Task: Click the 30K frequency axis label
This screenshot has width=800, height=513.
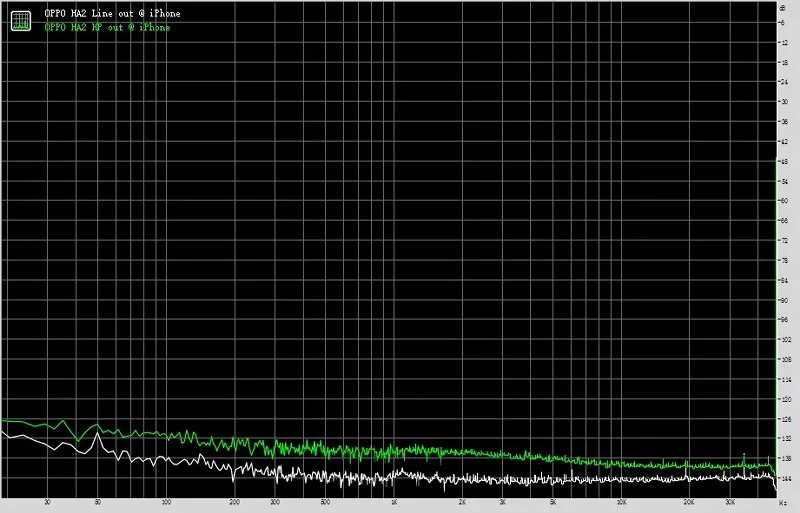Action: [x=730, y=502]
